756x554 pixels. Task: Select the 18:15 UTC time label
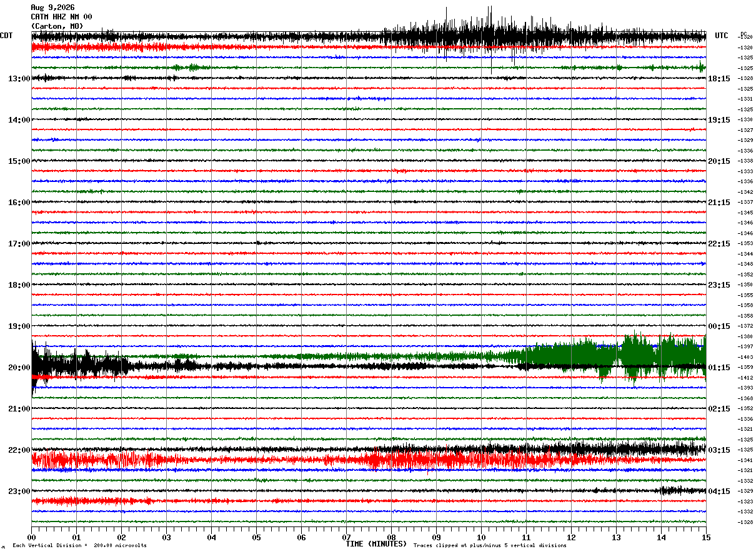tap(719, 79)
